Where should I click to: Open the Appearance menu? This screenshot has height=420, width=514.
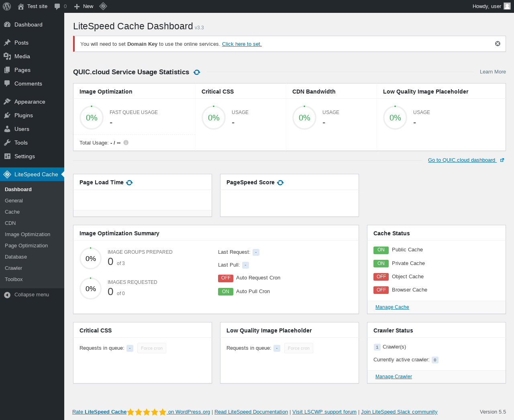[32, 102]
